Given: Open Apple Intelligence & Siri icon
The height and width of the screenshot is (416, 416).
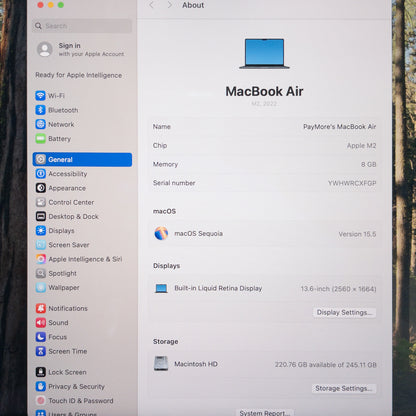Looking at the screenshot, I should 41,259.
